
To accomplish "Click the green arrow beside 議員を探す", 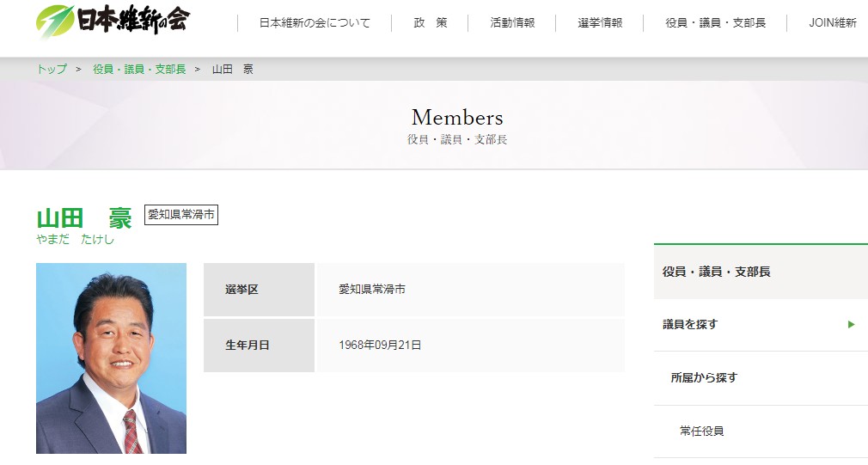I will (x=852, y=324).
